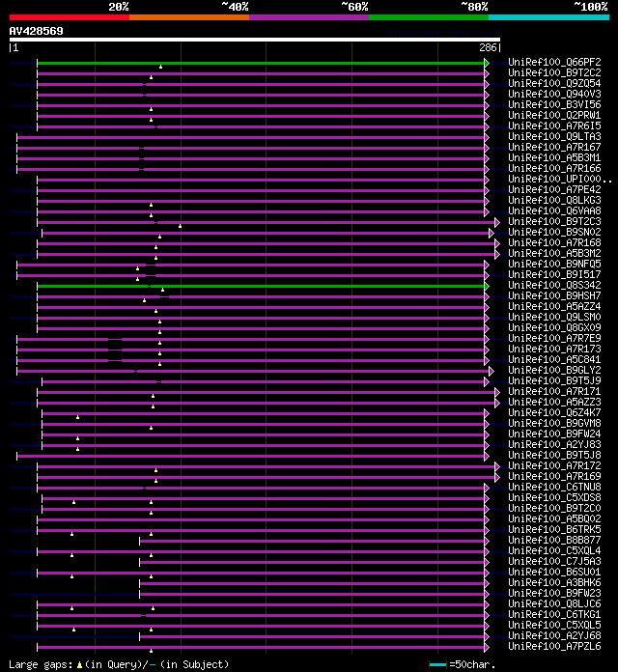Click label UniRef100_A5AZZ4
Viewport: 618px width, 672px height.
tap(554, 306)
